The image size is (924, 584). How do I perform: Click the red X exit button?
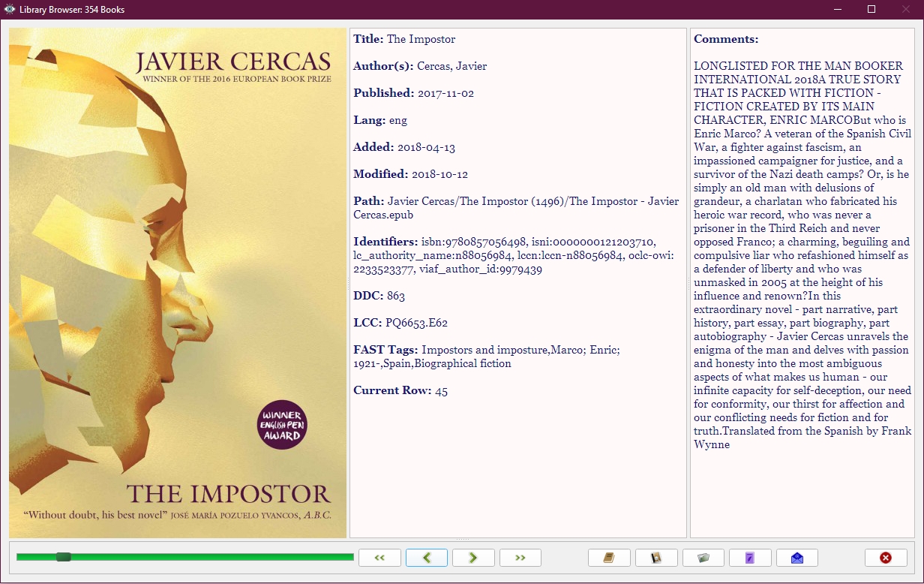[x=886, y=558]
